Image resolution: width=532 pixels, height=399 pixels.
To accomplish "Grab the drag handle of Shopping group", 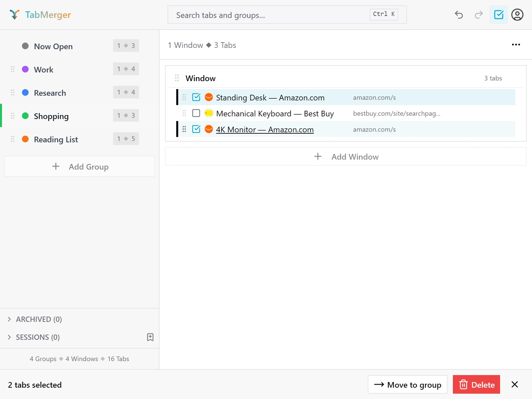I will 13,116.
